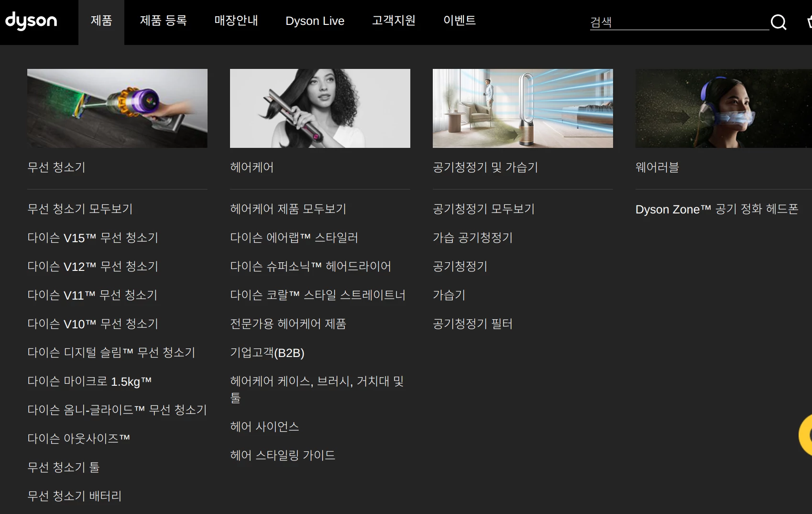Click the 매장안내 menu item

(236, 21)
